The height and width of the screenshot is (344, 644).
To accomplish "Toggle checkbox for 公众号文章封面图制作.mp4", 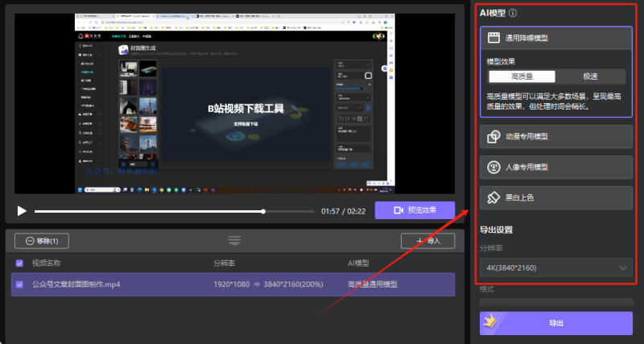I will (19, 284).
